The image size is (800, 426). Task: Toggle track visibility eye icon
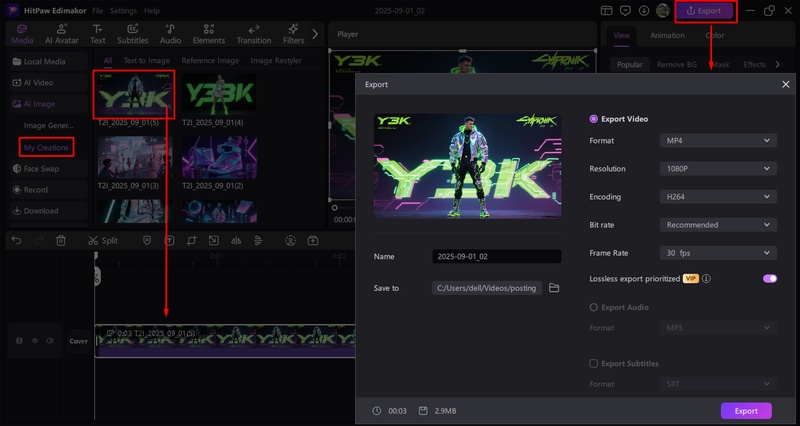[35, 340]
